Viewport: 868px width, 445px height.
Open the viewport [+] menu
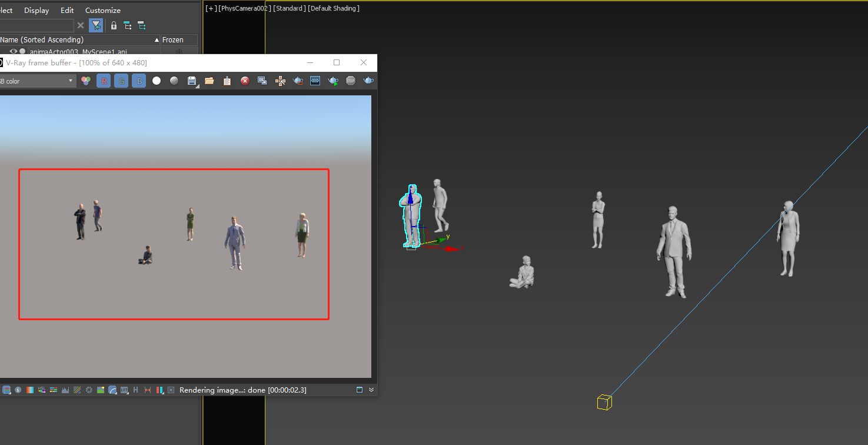pyautogui.click(x=210, y=8)
